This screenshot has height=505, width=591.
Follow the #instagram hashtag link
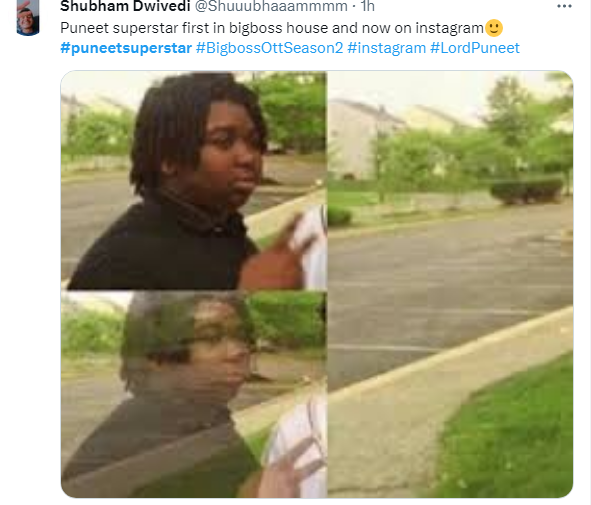tap(386, 48)
